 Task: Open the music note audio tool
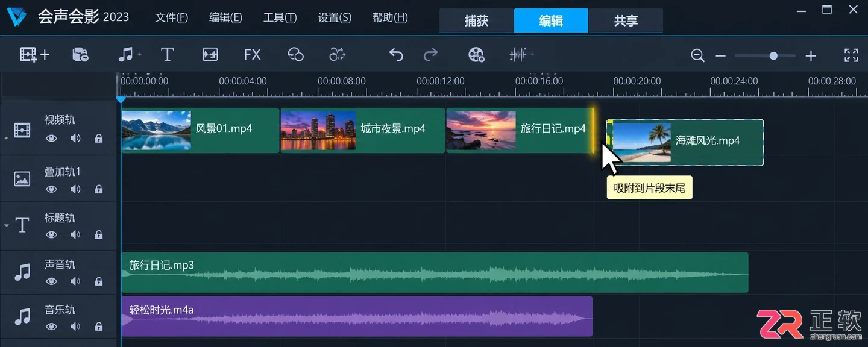pyautogui.click(x=125, y=55)
